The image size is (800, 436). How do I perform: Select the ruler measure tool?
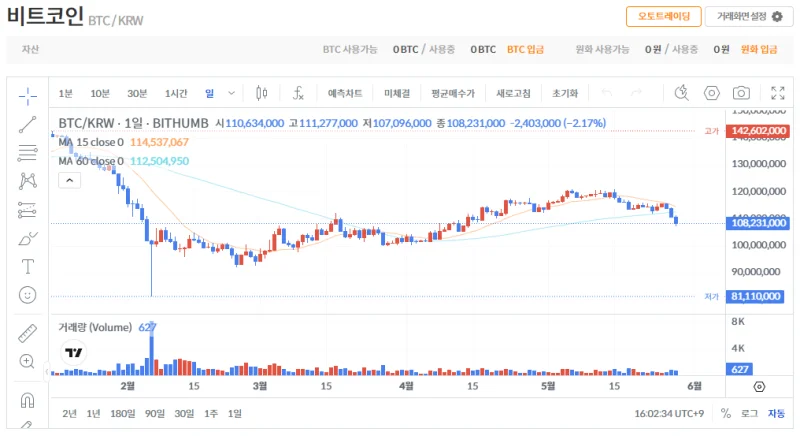[x=28, y=333]
